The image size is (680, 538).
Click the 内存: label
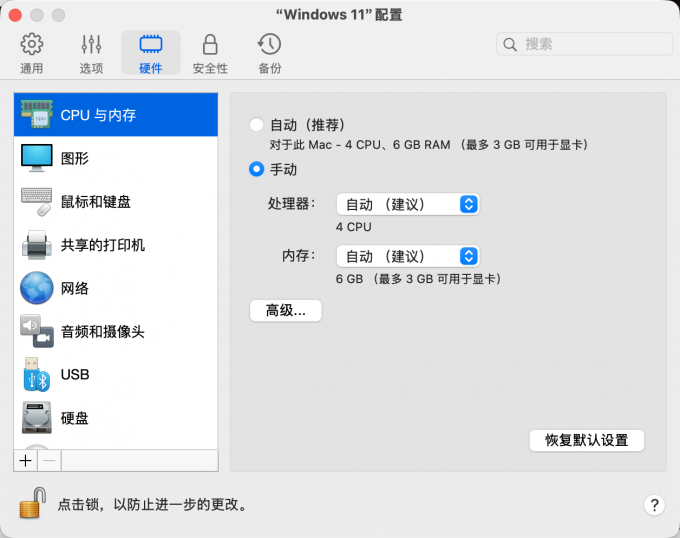[299, 256]
